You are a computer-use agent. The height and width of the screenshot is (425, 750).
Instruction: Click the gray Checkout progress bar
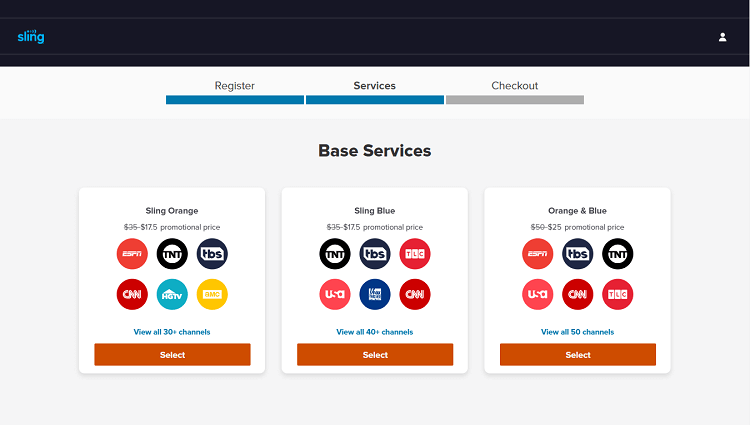[515, 100]
